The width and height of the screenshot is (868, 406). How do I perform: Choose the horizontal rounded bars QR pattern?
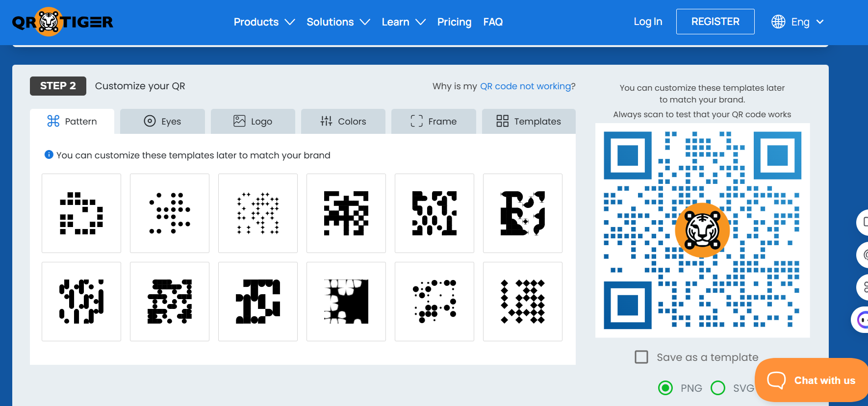pos(170,302)
